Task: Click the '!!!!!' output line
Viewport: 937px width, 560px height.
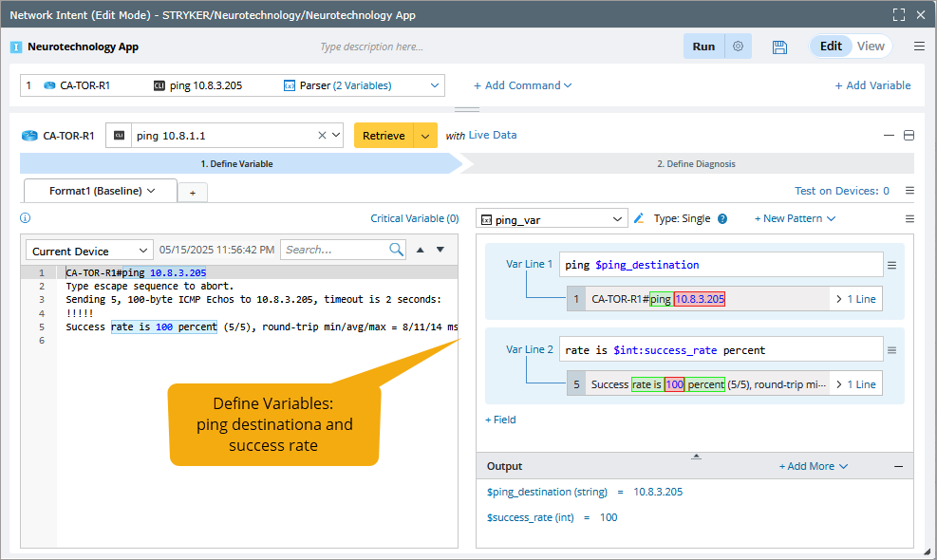Action: point(80,313)
